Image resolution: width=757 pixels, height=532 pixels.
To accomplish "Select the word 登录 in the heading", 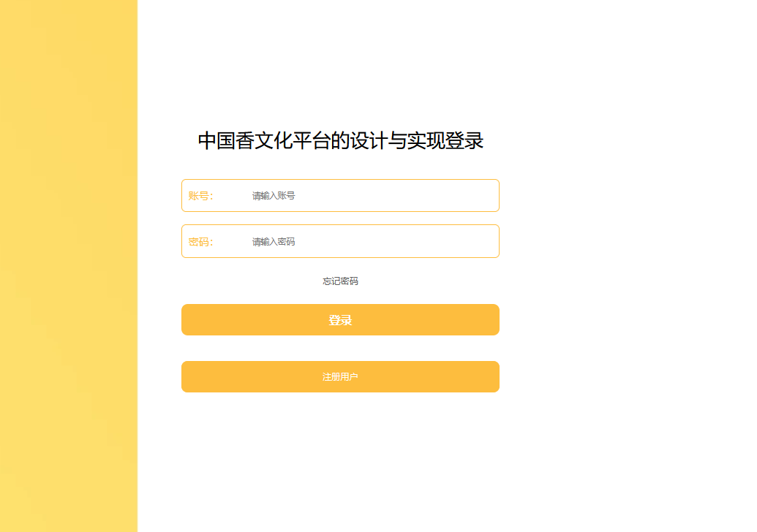I will click(x=464, y=141).
